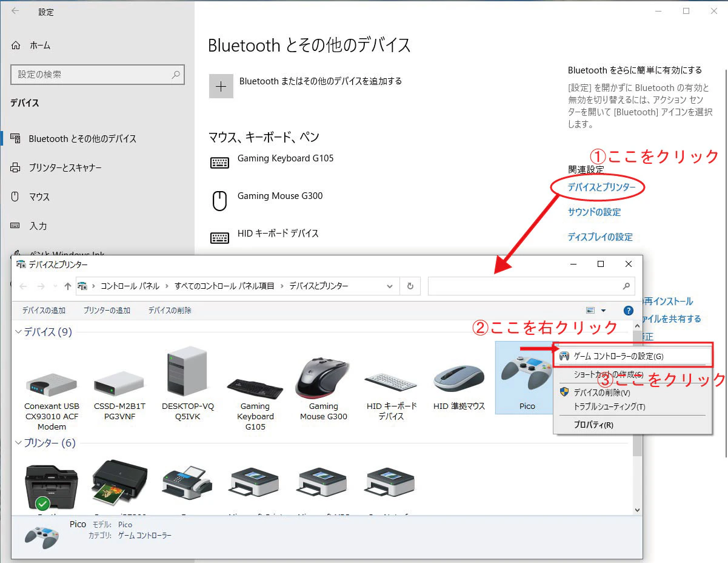
Task: Click the DESKTOP-VQ Q5IVK computer icon
Action: 187,370
